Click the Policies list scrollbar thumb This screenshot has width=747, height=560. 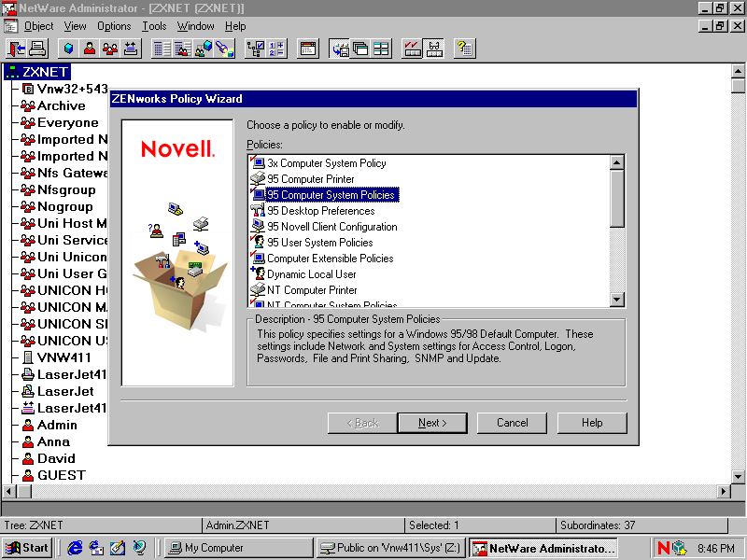(617, 199)
